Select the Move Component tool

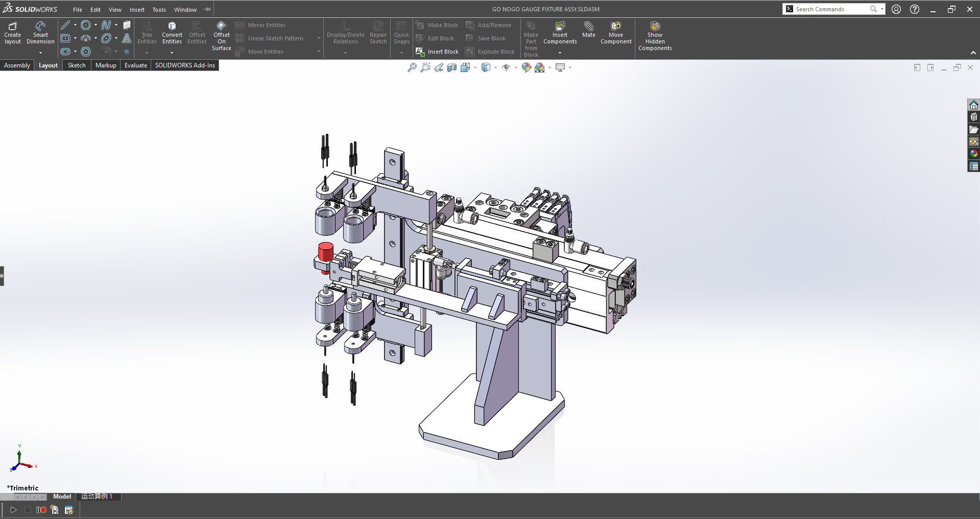tap(616, 33)
